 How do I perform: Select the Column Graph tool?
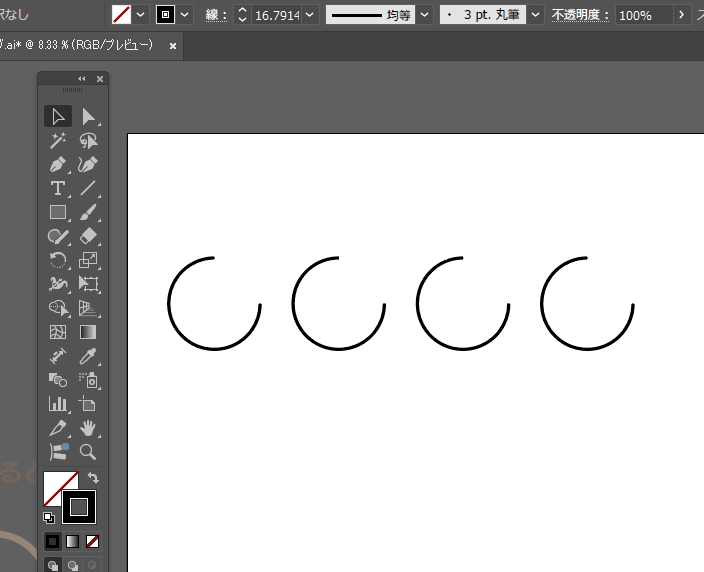click(58, 404)
